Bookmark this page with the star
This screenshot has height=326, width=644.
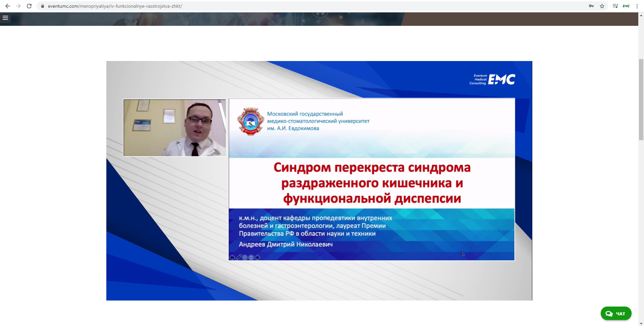pos(602,6)
